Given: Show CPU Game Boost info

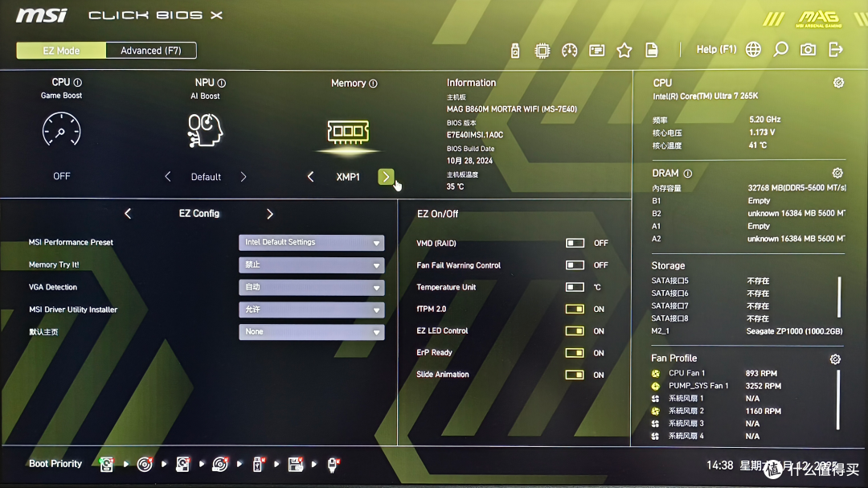Looking at the screenshot, I should coord(77,83).
